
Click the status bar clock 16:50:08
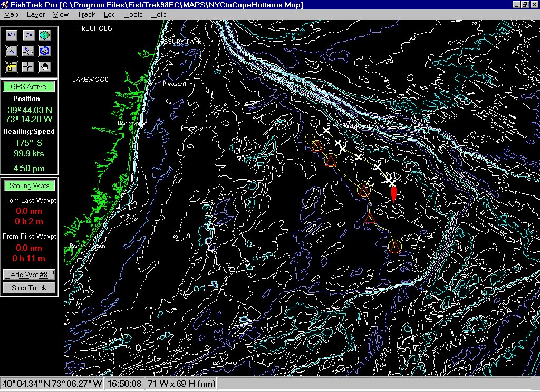124,384
